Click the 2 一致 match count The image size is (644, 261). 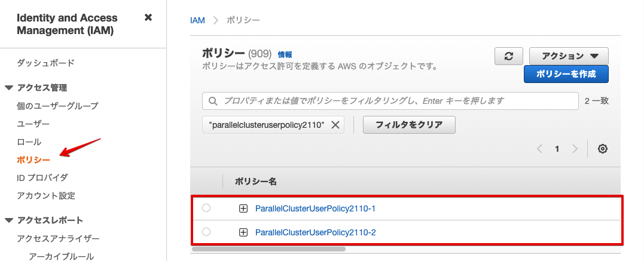597,101
